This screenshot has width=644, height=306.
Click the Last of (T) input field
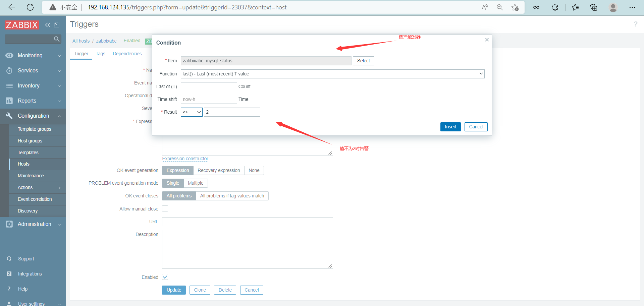click(209, 87)
